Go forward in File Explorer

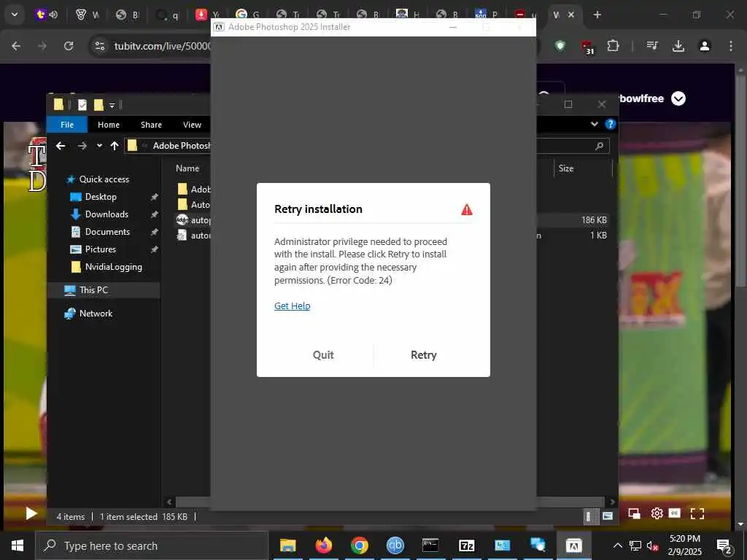coord(82,146)
